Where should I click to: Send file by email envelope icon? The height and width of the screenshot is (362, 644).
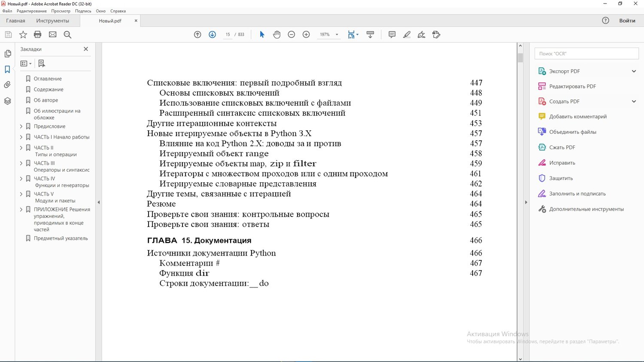53,35
